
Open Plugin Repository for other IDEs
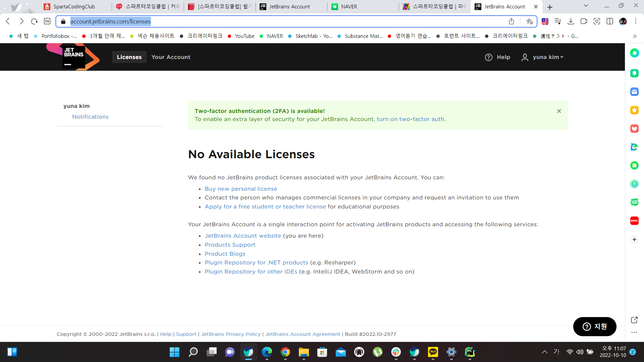(251, 271)
